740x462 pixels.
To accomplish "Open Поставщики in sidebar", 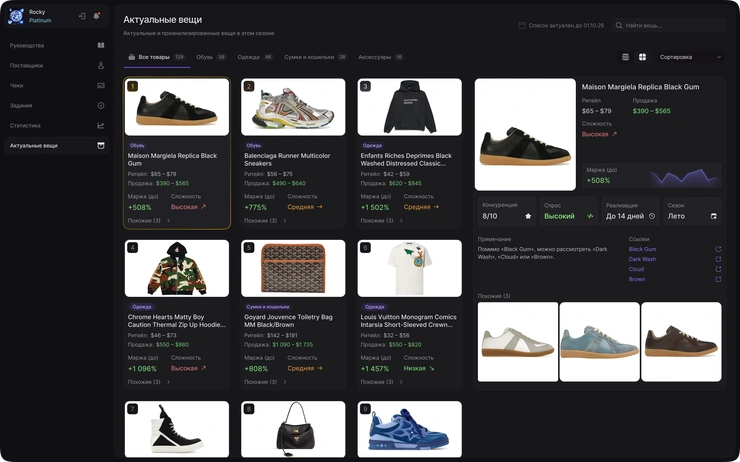I will pos(57,66).
